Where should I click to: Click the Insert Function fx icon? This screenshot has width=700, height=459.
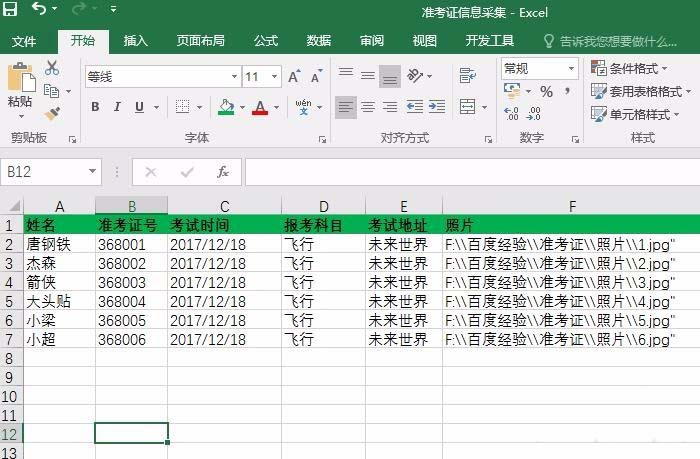(223, 172)
